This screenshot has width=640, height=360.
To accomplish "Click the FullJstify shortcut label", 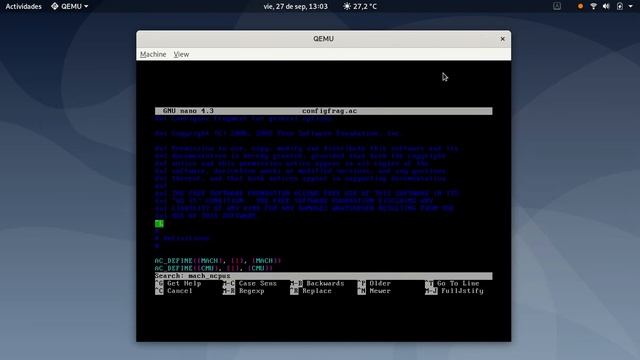I will [462, 291].
